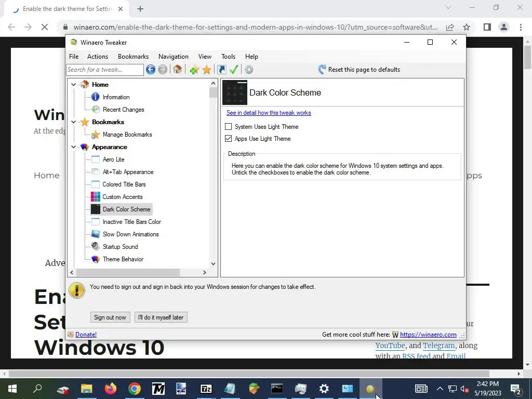This screenshot has height=399, width=532.
Task: Open the Navigation menu
Action: 174,57
